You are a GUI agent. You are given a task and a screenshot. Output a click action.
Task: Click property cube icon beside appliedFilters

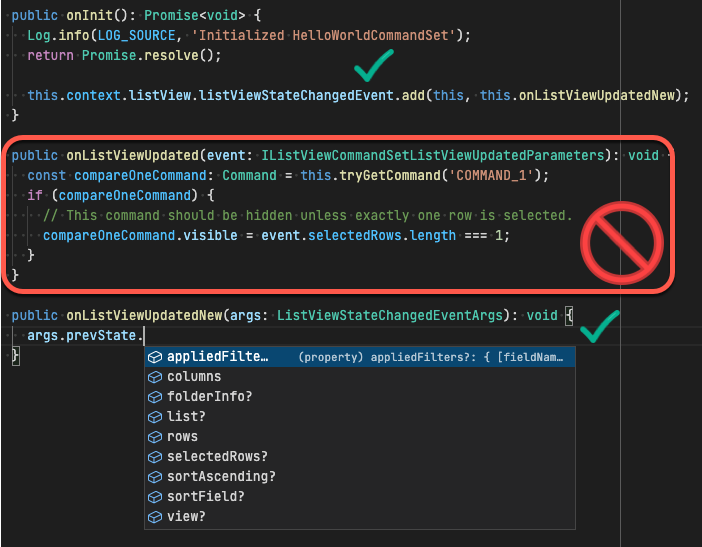tap(155, 357)
